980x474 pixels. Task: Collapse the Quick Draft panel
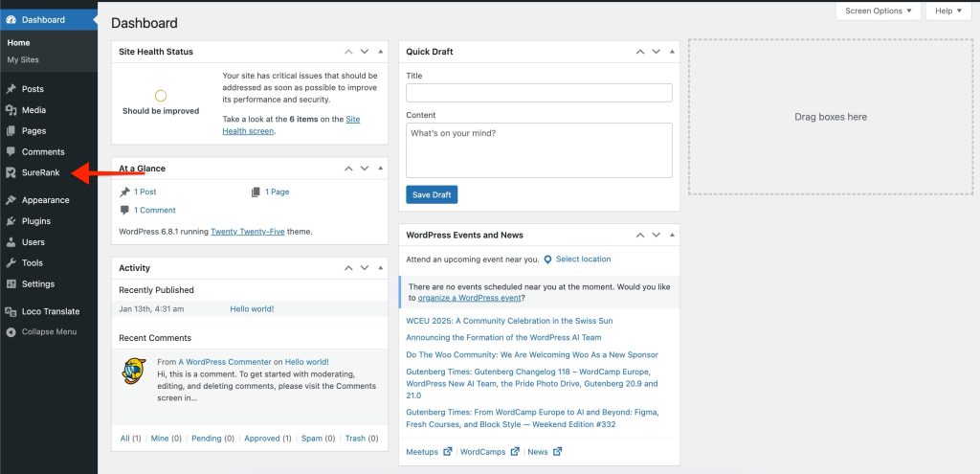coord(672,52)
